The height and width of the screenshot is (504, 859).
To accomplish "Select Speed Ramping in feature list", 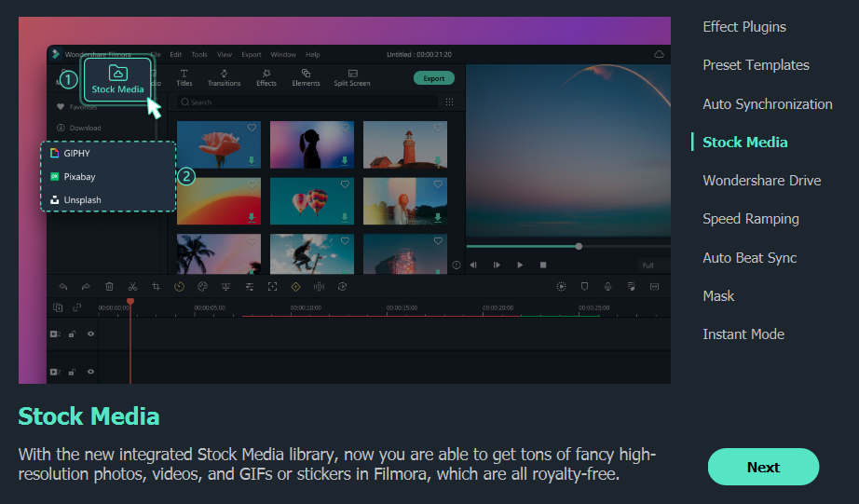I will [751, 219].
